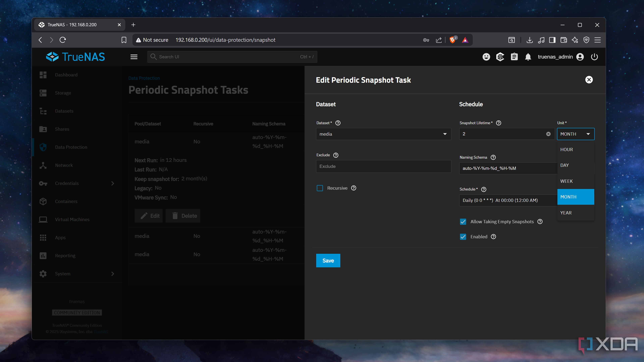Uncheck Allow Taking Empty Snapshots

point(463,222)
